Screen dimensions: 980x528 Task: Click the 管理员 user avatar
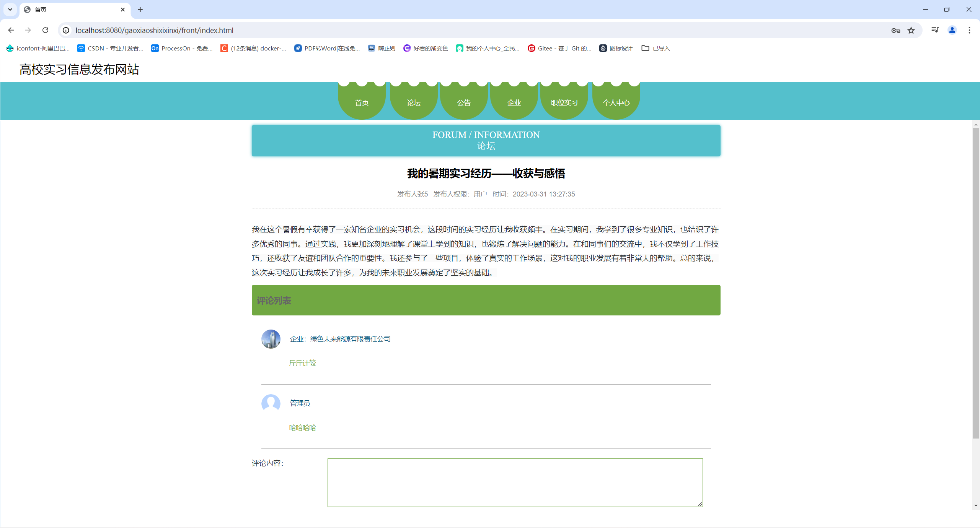271,403
